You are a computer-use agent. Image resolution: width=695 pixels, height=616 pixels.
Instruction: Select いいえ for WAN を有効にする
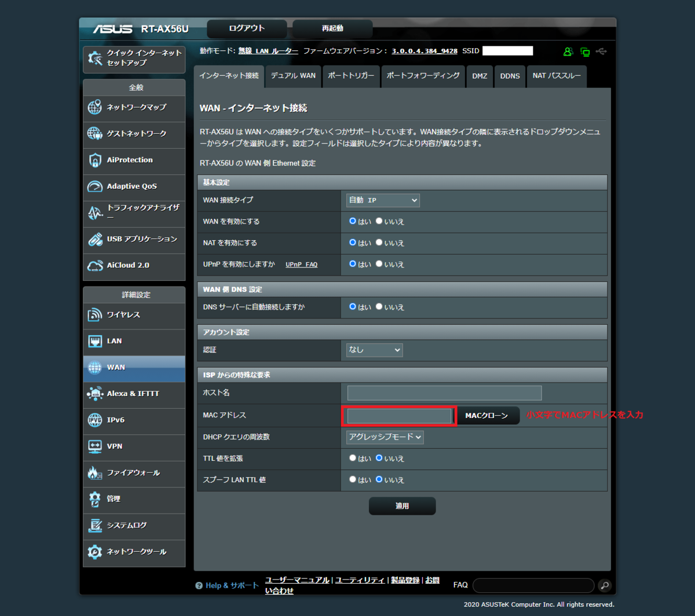point(379,221)
